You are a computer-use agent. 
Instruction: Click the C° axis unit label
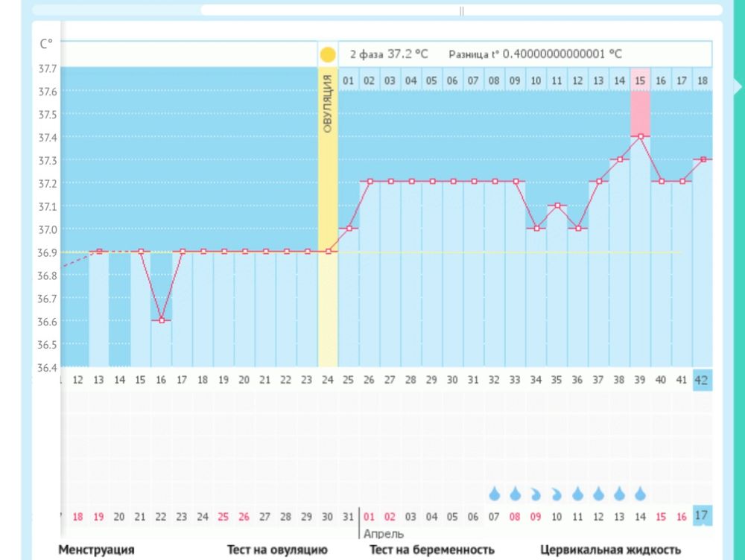[x=46, y=44]
